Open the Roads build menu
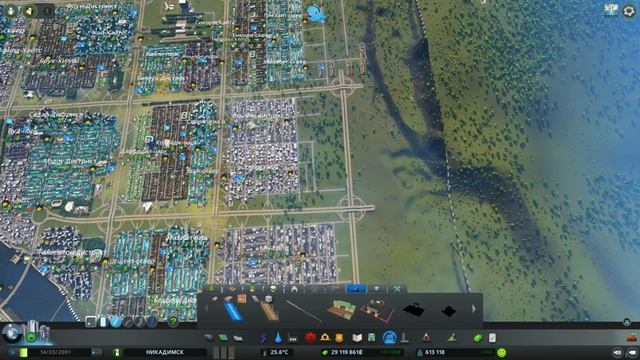The image size is (640, 360). (209, 338)
